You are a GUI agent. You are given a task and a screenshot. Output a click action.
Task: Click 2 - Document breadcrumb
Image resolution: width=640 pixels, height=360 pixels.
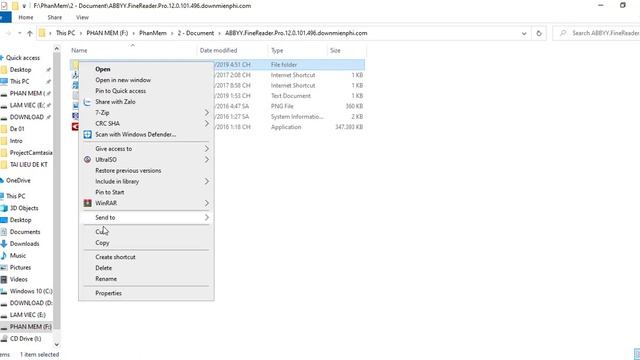coord(196,33)
